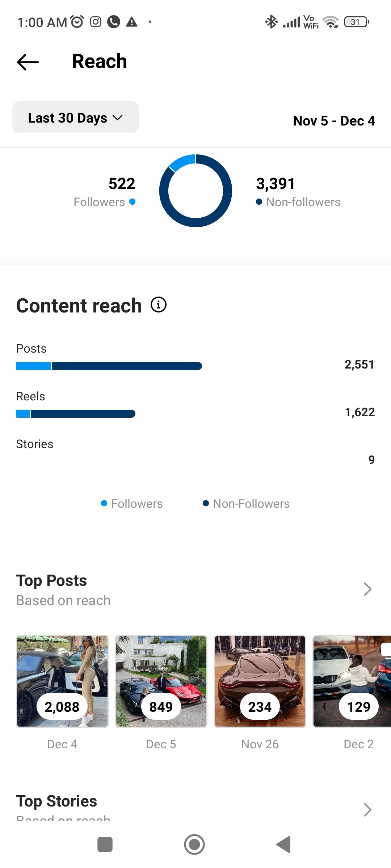
Task: Expand Top Posts with chevron arrow
Action: pos(367,589)
